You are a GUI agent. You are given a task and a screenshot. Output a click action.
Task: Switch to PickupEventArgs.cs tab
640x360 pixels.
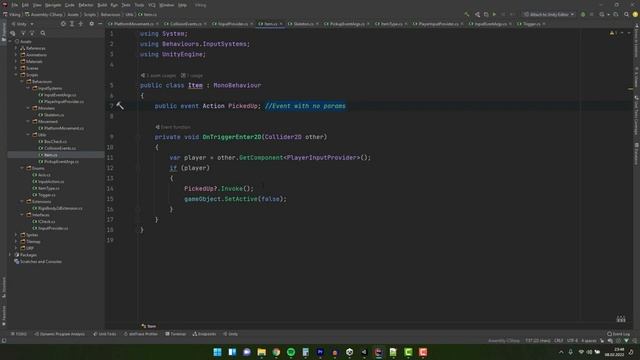(347, 24)
